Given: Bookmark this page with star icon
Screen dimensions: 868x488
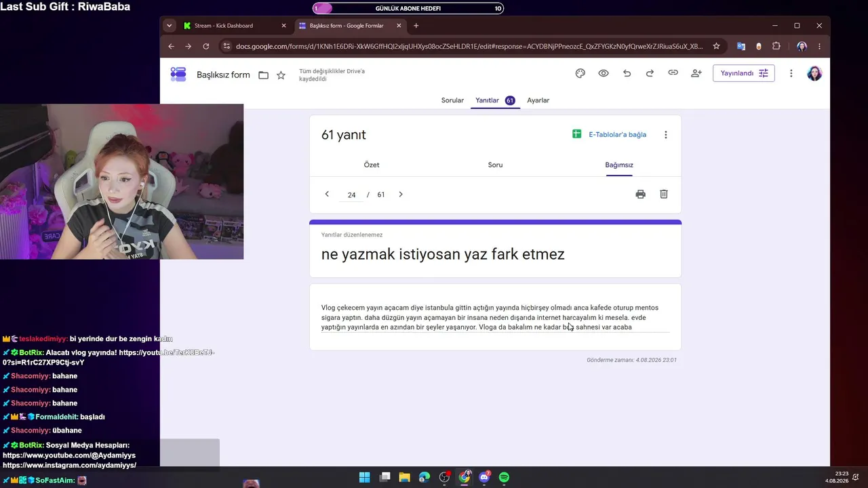Looking at the screenshot, I should click(716, 46).
